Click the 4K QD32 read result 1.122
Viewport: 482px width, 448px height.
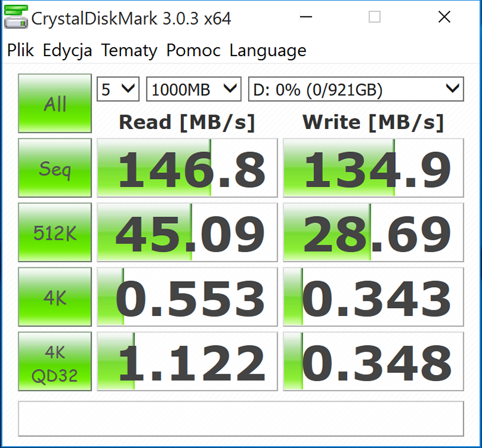click(187, 362)
